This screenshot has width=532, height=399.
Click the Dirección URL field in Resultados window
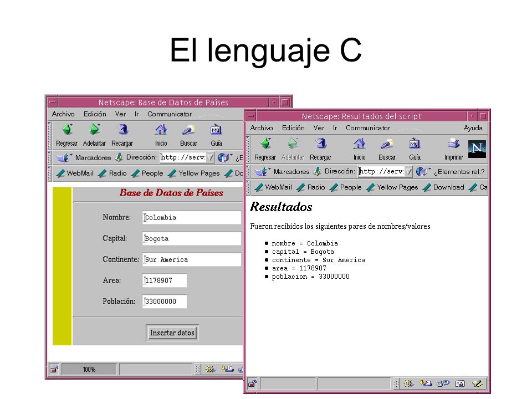click(x=382, y=172)
